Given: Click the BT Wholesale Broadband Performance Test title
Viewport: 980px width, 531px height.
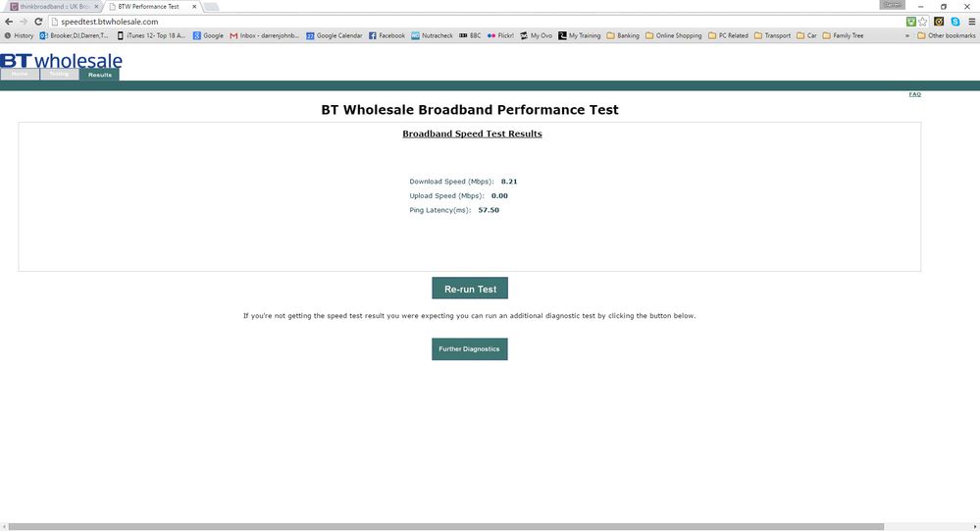Looking at the screenshot, I should click(469, 110).
